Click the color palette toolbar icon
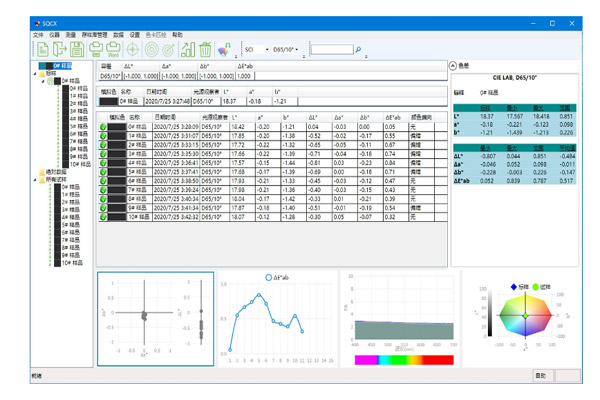Screen dimensions: 600x400 tap(224, 49)
